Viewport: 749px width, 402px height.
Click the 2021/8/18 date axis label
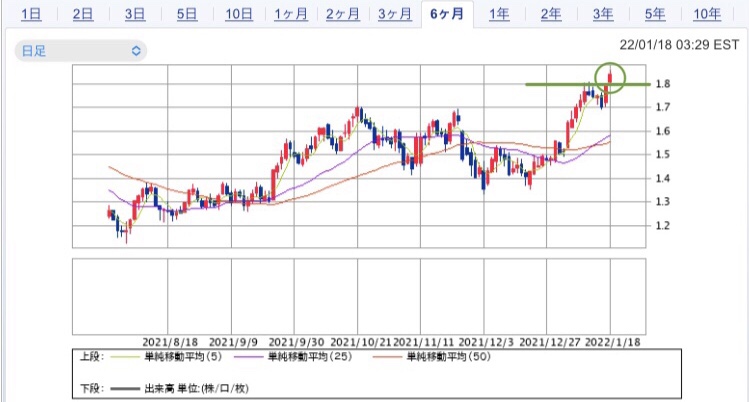[170, 342]
